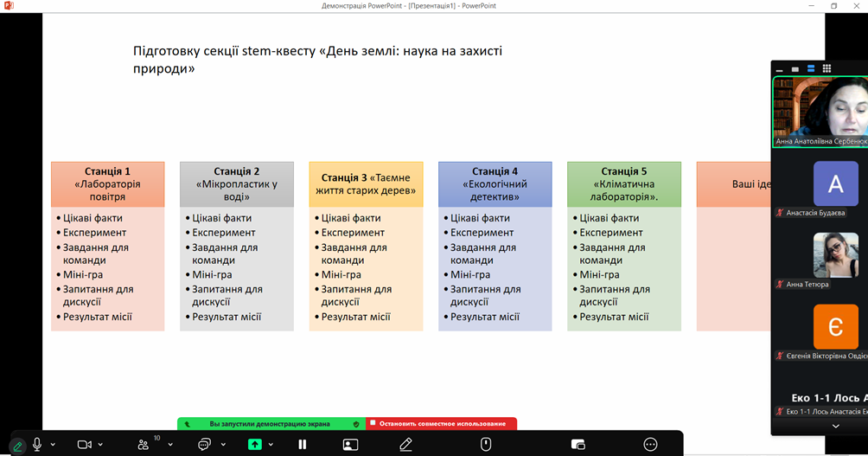Viewport: 868px width, 456px height.
Task: Minimize the Zoom video panel
Action: [780, 69]
